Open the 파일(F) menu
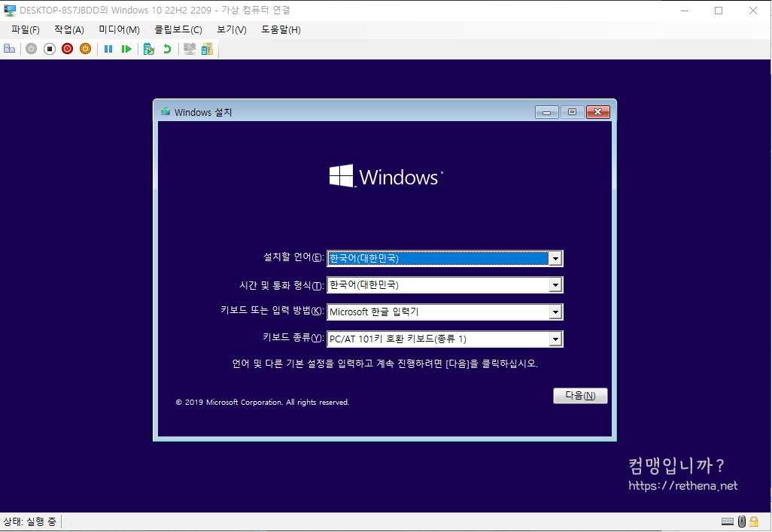 [x=25, y=29]
